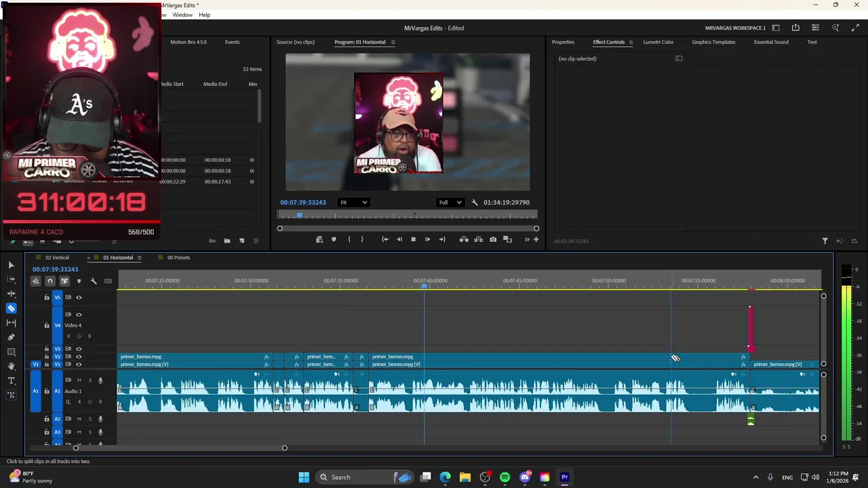Open Quick Export share icon
This screenshot has height=488, width=868.
pyautogui.click(x=795, y=28)
